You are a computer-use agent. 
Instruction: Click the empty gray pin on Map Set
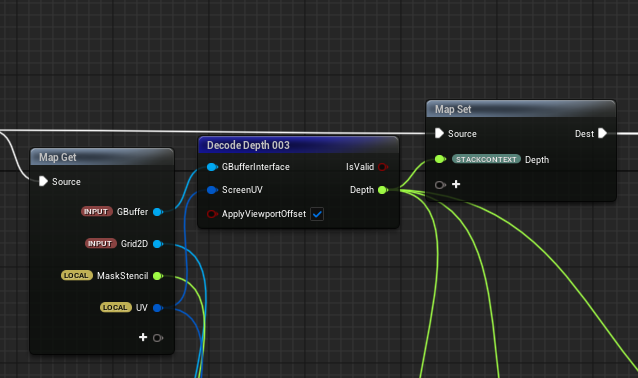440,185
